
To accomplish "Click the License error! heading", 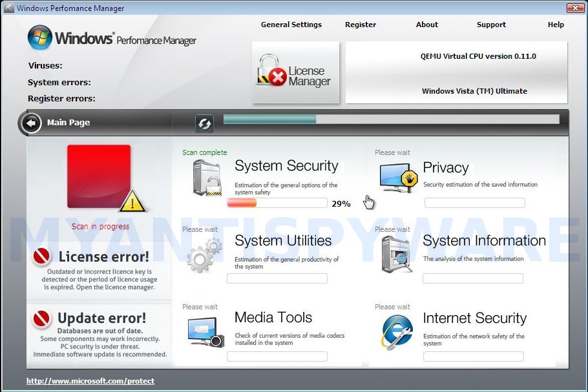I will [104, 257].
